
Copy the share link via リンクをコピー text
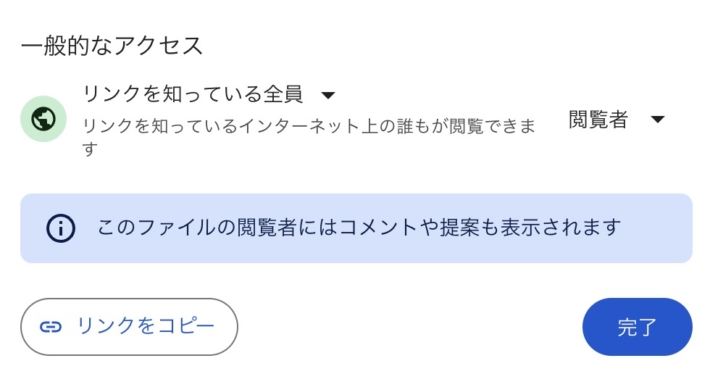pyautogui.click(x=145, y=326)
